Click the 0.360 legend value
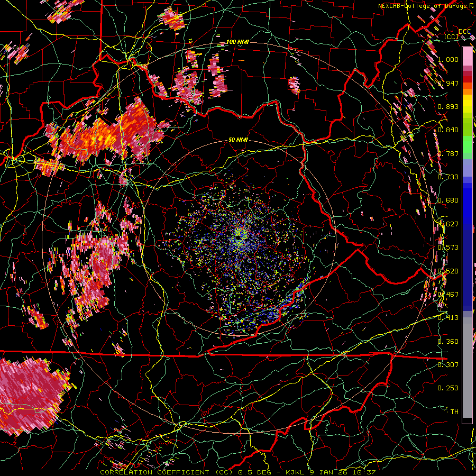 tap(448, 342)
